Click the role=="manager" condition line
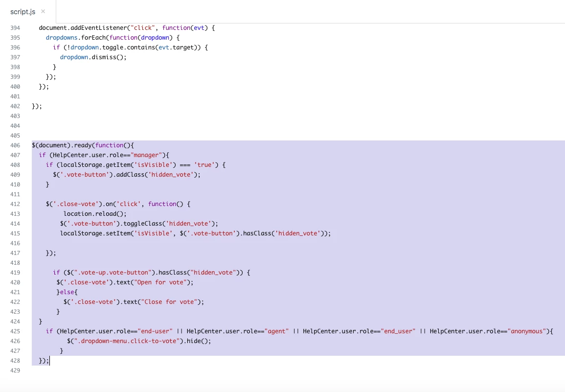 click(104, 155)
